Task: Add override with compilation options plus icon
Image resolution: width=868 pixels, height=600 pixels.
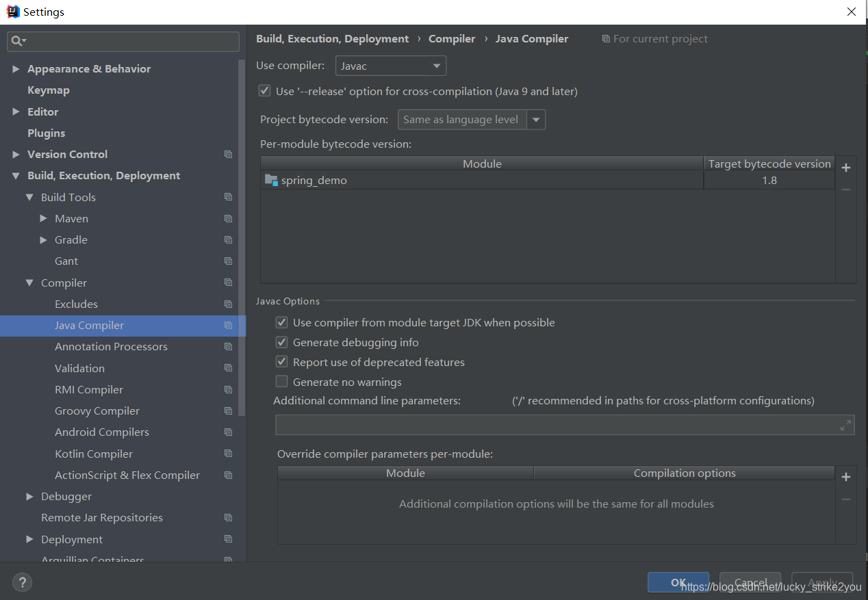Action: 846,477
